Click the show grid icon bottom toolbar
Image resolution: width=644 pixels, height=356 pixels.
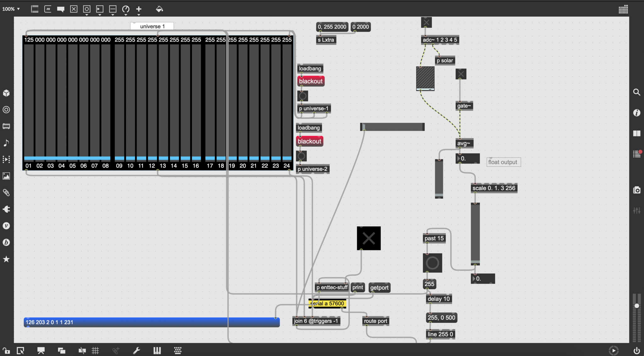[x=95, y=350]
